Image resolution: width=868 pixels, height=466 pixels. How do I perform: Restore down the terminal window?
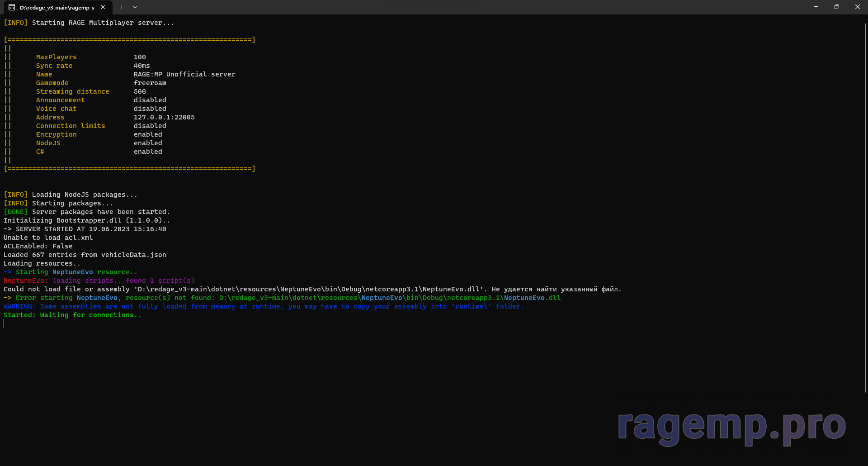click(837, 7)
